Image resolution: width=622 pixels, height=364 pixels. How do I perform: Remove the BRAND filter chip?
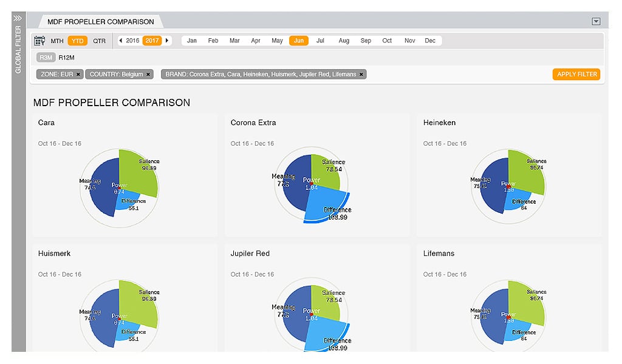pos(361,75)
